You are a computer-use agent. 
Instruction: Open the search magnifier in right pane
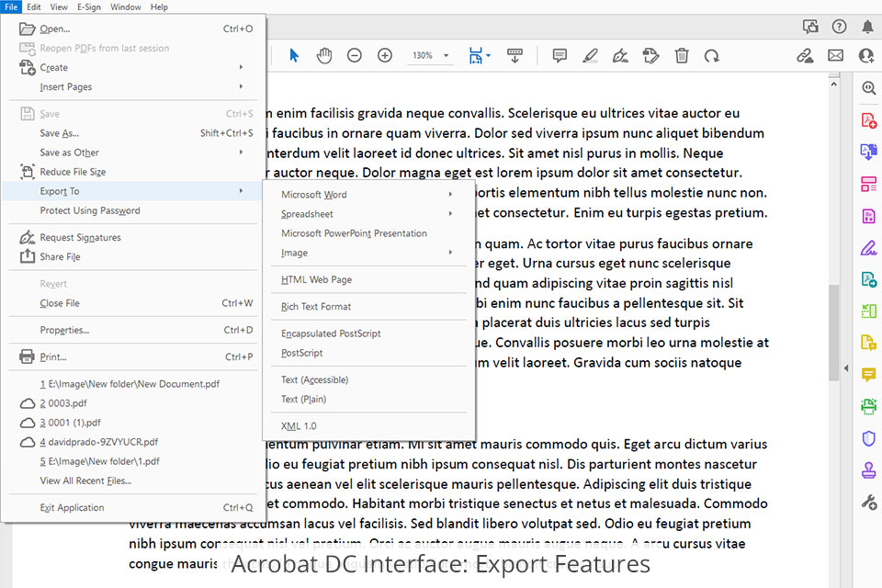pos(869,88)
